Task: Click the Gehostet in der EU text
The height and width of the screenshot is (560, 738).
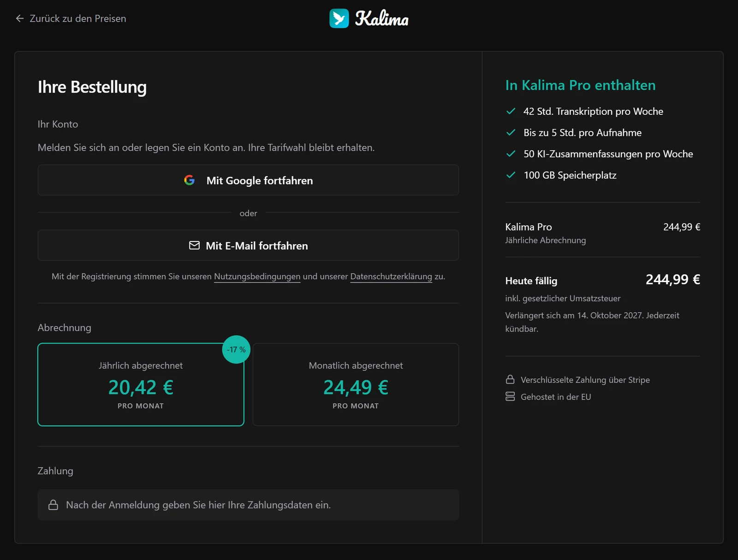Action: [556, 397]
